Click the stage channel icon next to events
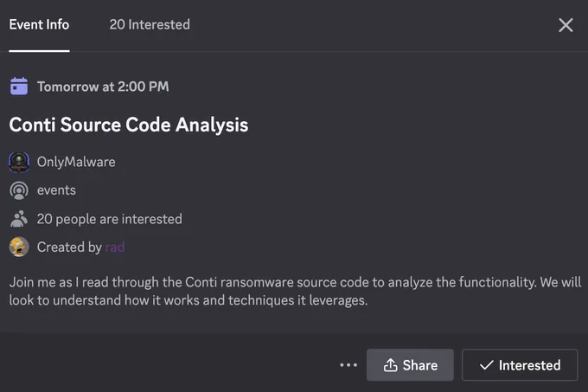Viewport: 588px width, 392px height. pos(19,190)
